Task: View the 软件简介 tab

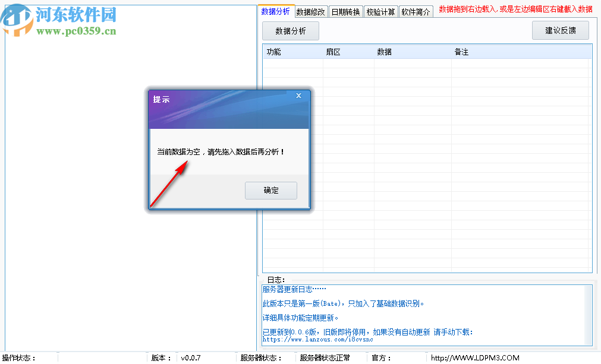Action: (416, 11)
